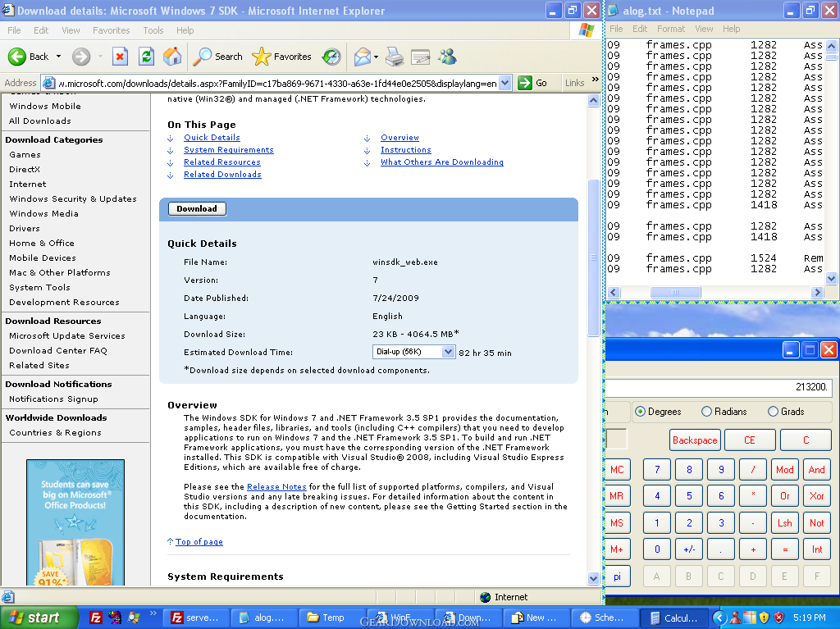The height and width of the screenshot is (629, 840).
Task: Open the IE Tools menu
Action: tap(153, 30)
